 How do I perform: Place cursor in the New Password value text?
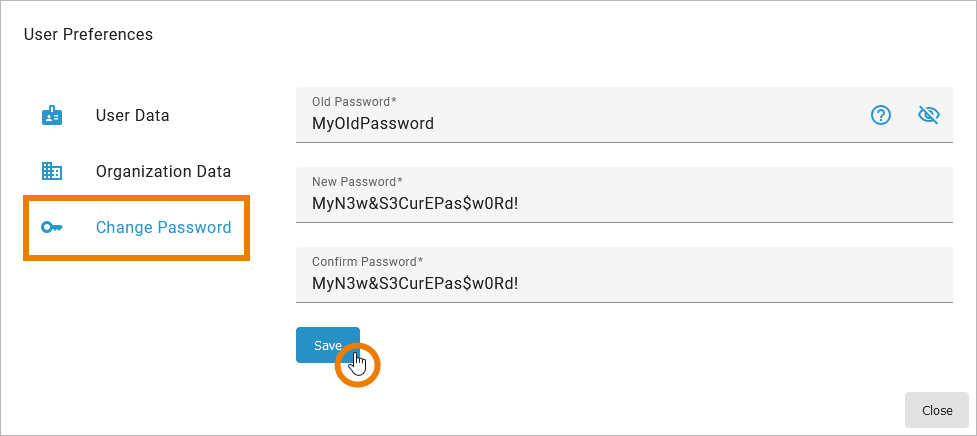(x=415, y=205)
